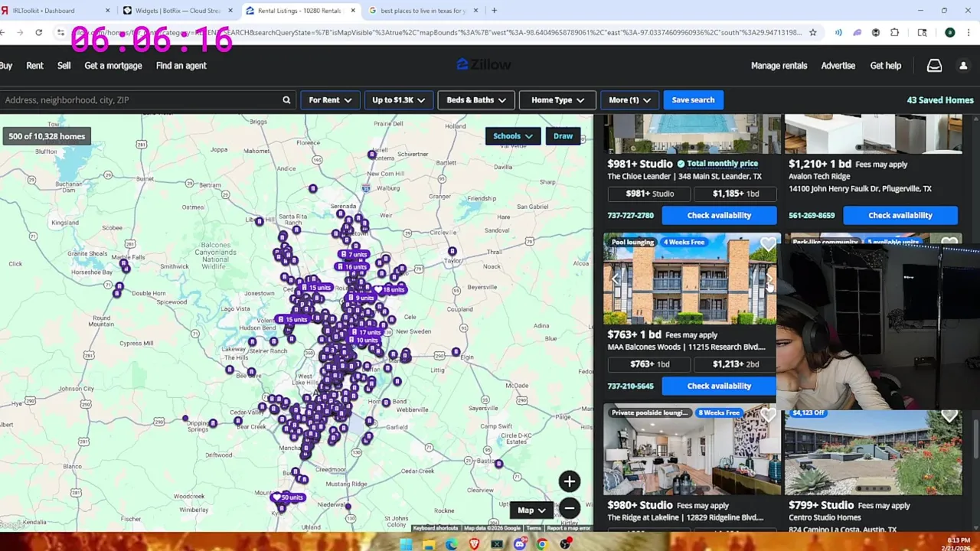
Task: Open the Beds & Baths filter
Action: (475, 100)
